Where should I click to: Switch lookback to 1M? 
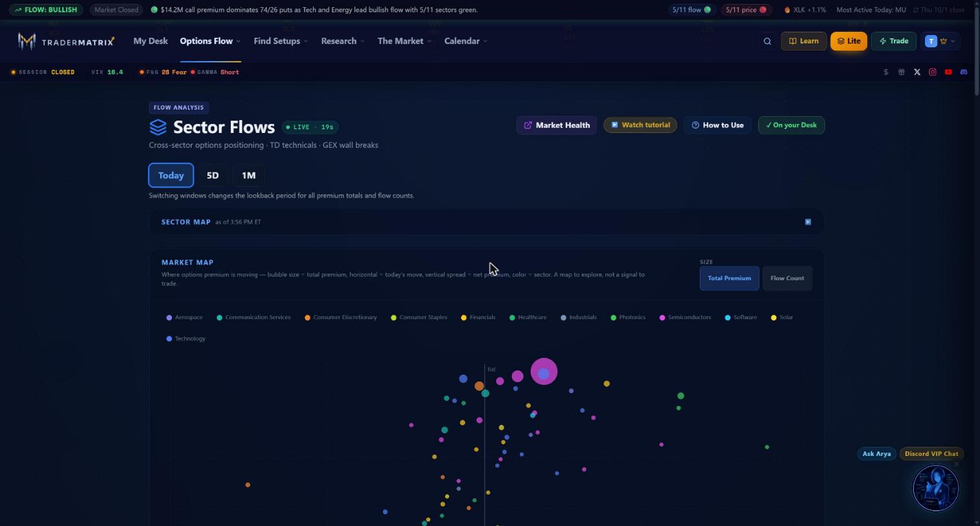tap(249, 175)
